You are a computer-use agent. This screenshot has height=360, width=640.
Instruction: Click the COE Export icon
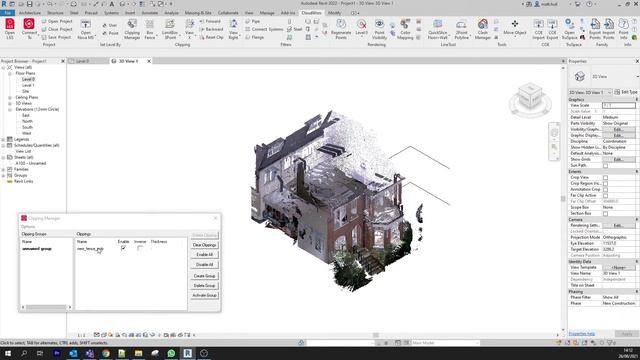click(552, 29)
